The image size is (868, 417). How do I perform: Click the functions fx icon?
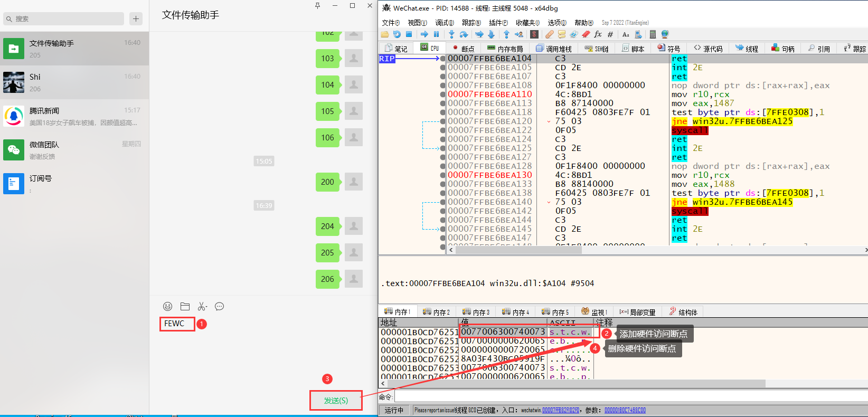pos(598,34)
